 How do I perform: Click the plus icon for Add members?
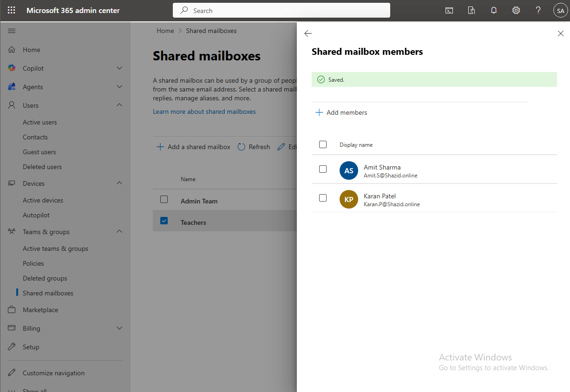319,112
